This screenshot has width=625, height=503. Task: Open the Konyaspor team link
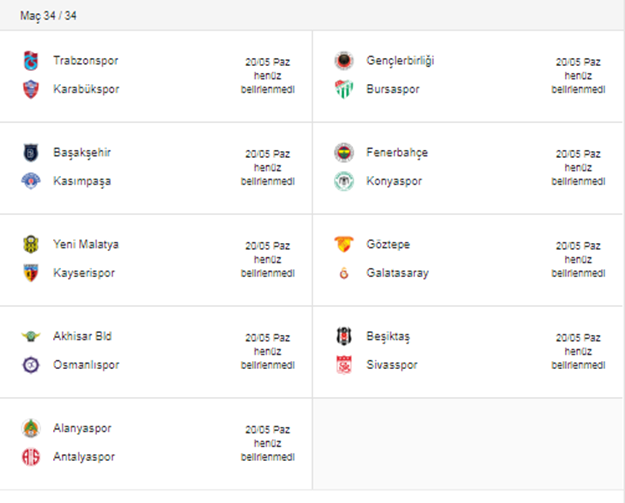pos(394,181)
